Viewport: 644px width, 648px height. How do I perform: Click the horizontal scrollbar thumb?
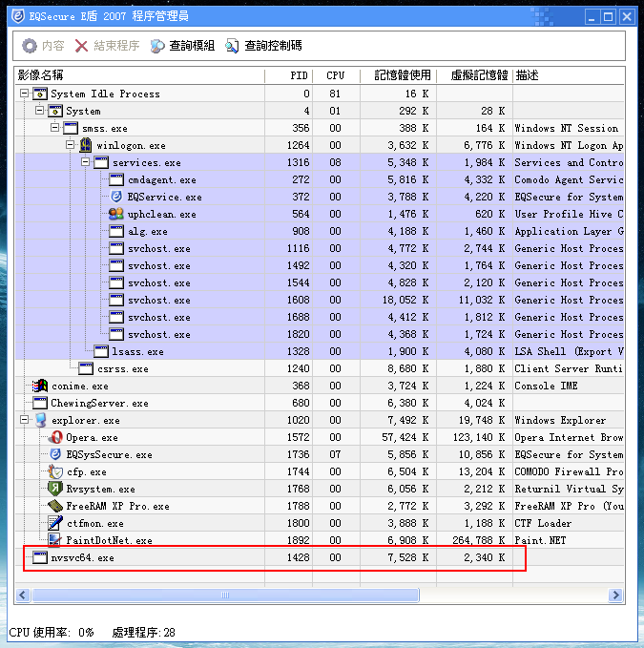[225, 596]
